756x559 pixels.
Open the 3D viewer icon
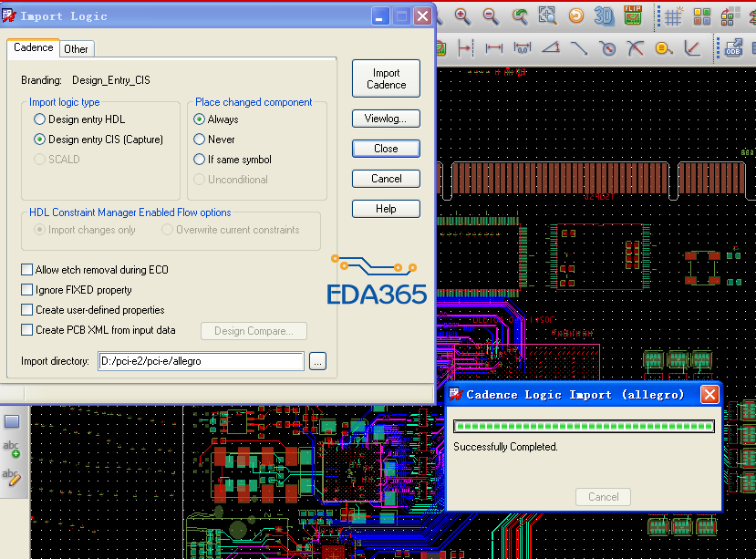pyautogui.click(x=604, y=16)
